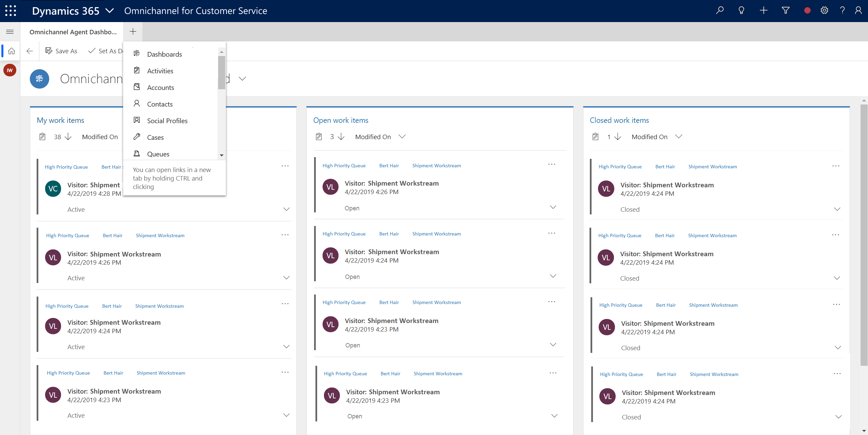Click the new tab plus button
The height and width of the screenshot is (435, 868).
tap(133, 32)
